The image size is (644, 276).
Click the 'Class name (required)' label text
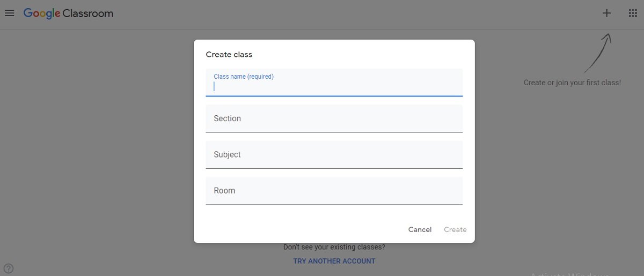[244, 77]
